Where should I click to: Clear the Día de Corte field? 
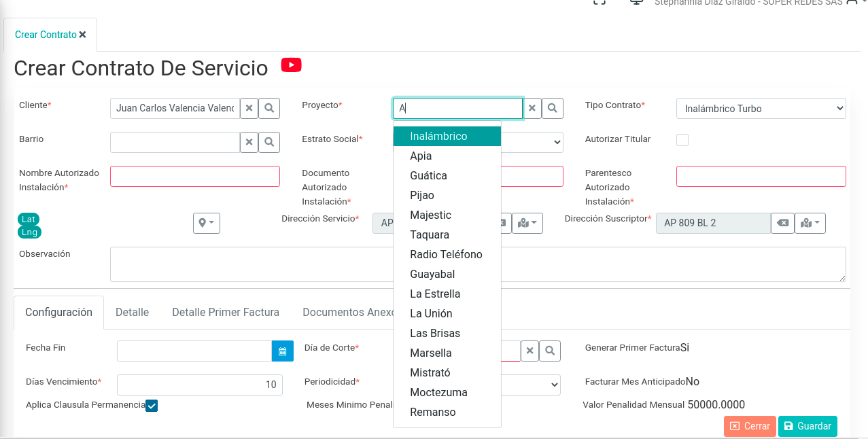point(530,351)
